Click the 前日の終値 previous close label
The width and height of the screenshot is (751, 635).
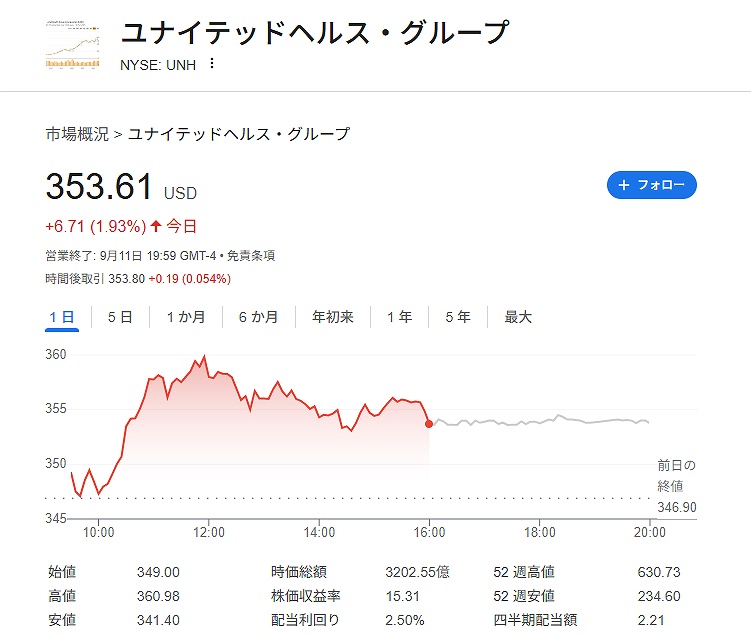(x=676, y=476)
